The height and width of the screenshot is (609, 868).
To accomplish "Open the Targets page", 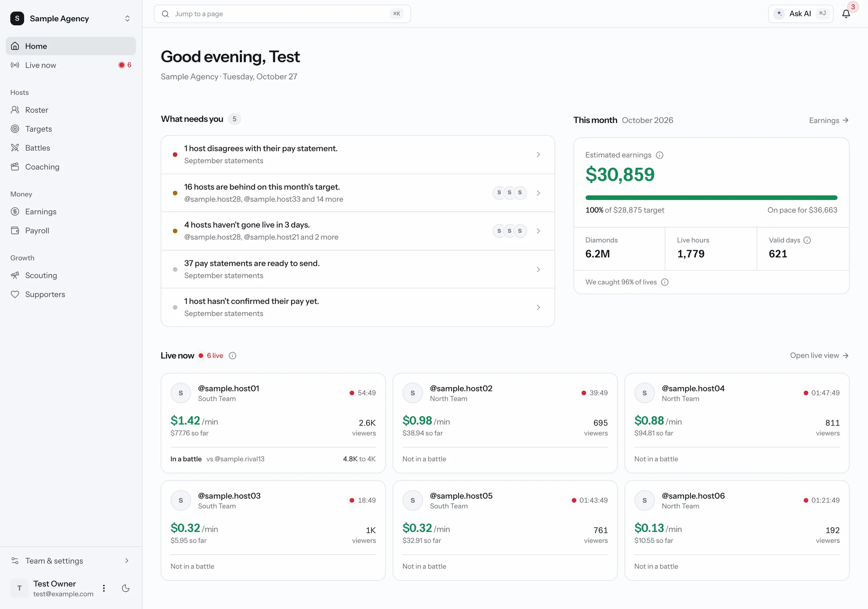I will click(71, 129).
